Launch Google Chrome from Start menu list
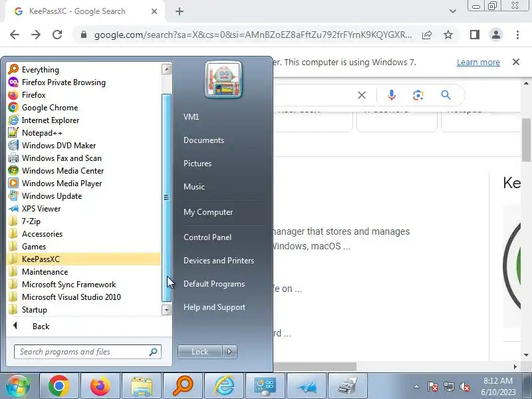 pyautogui.click(x=84, y=108)
